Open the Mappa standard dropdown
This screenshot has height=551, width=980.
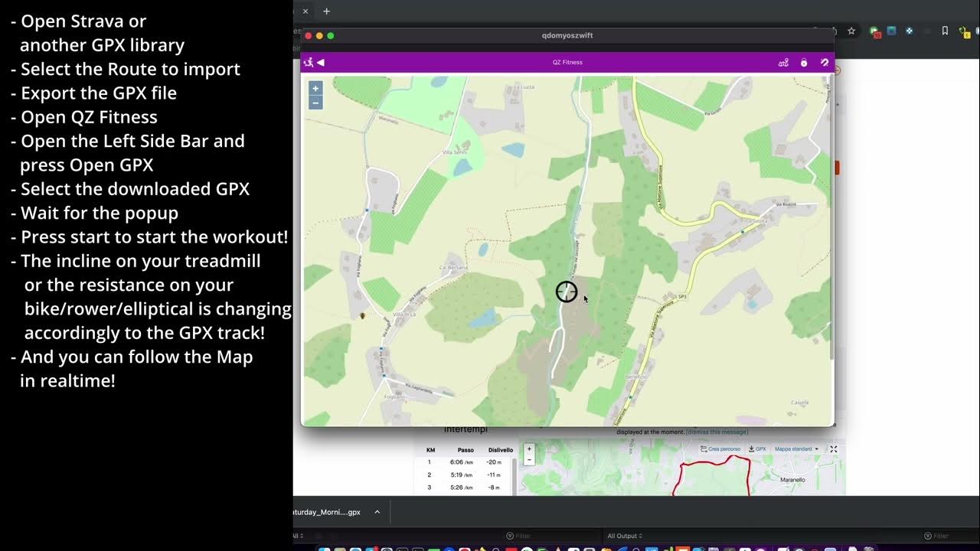(x=796, y=449)
